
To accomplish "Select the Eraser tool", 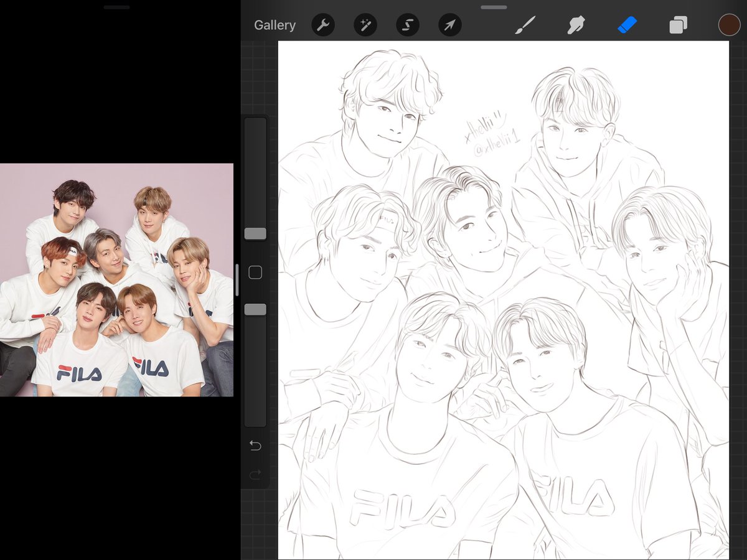I will (x=627, y=26).
